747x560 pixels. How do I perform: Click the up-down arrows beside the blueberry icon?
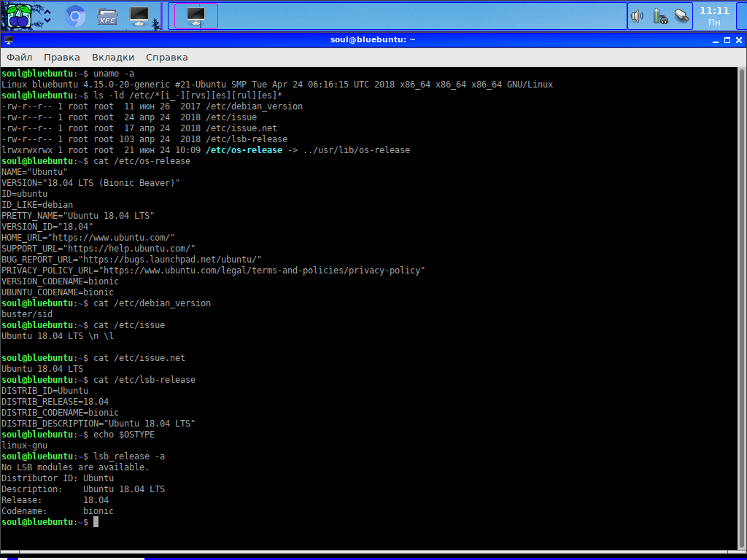[x=47, y=16]
